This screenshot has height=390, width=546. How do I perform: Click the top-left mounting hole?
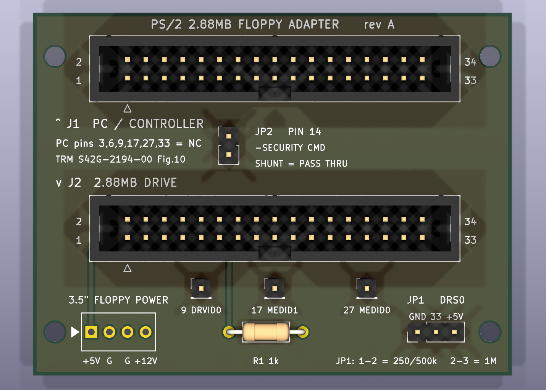(x=55, y=56)
